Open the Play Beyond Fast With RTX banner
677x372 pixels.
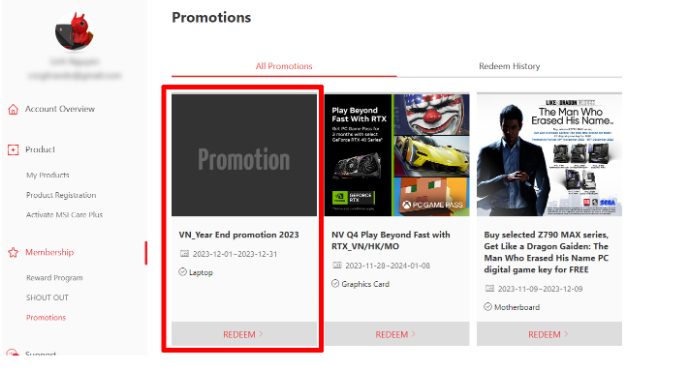point(397,154)
